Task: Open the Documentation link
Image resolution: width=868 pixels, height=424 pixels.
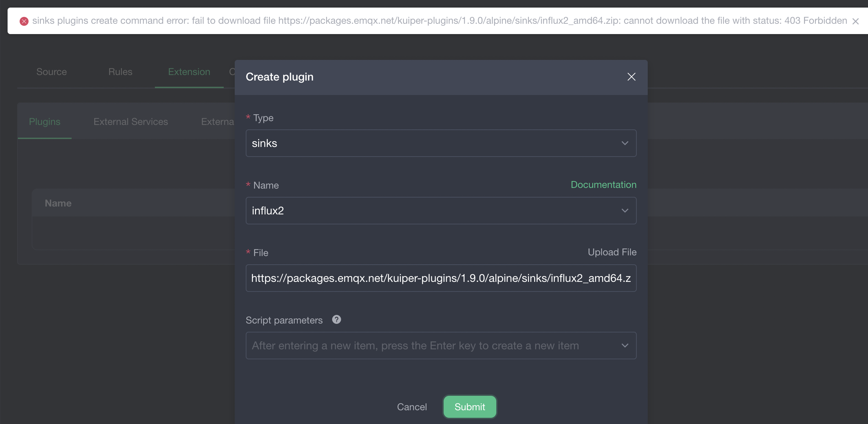Action: (603, 184)
